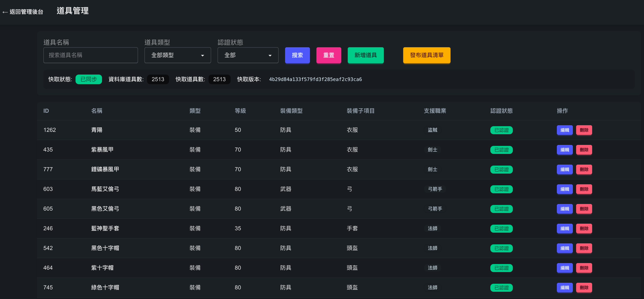The width and height of the screenshot is (644, 299).
Task: Delete item 黑色艾倫弓 via 刪除 button
Action: point(584,209)
